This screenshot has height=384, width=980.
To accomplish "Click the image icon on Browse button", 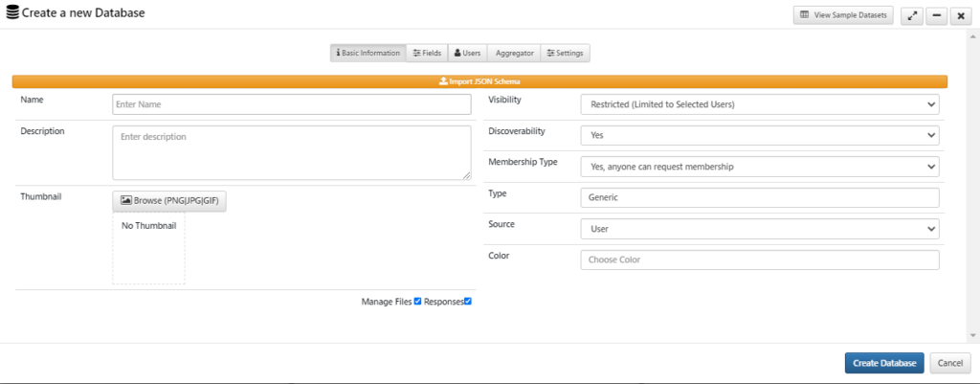I will click(x=125, y=201).
